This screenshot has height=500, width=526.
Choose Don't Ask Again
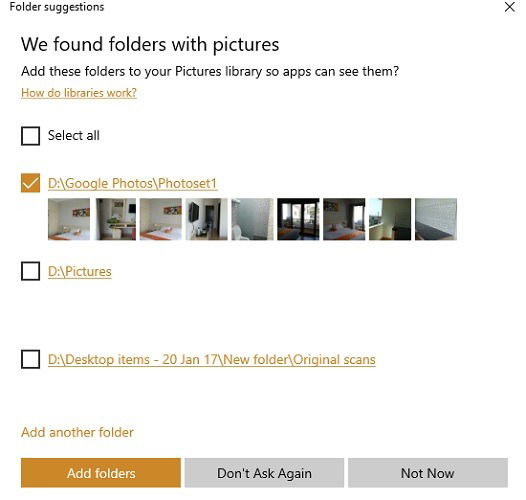click(x=264, y=473)
